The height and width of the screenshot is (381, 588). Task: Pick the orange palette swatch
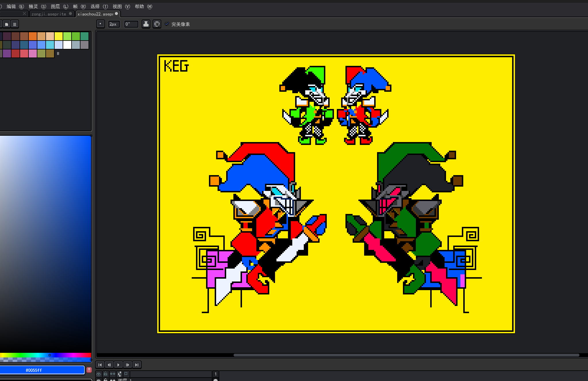(33, 36)
